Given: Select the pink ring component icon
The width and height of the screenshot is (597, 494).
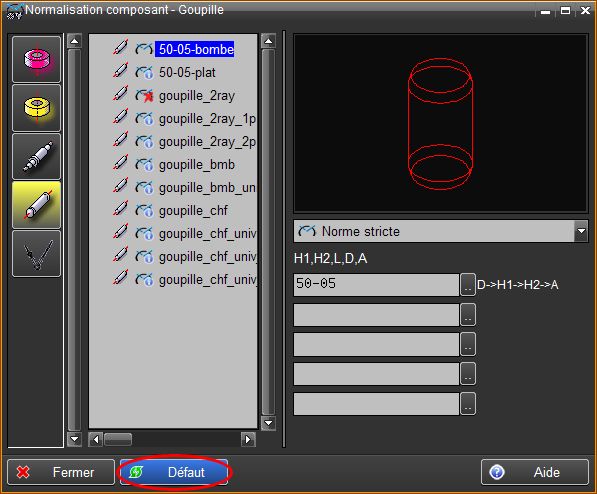Looking at the screenshot, I should click(x=37, y=59).
